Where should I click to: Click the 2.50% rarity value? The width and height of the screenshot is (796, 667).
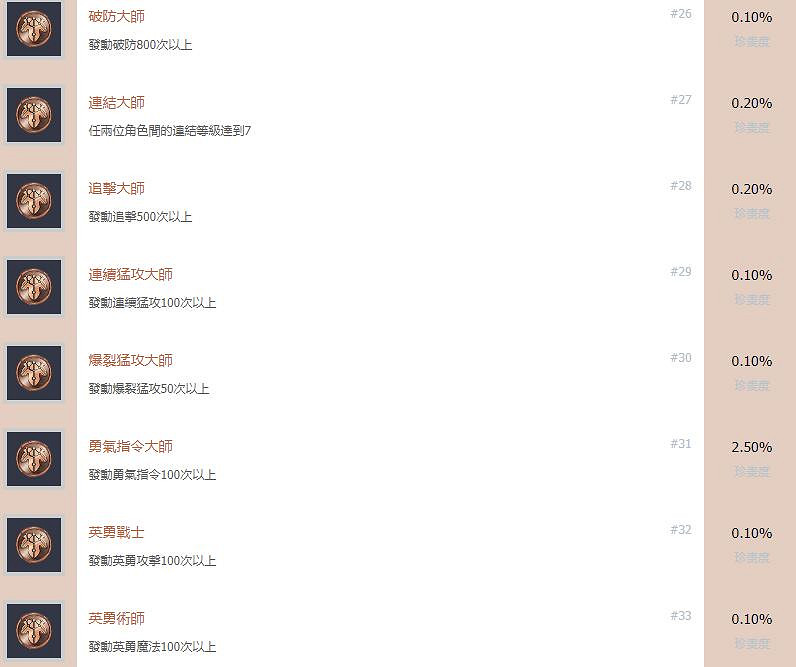coord(751,447)
